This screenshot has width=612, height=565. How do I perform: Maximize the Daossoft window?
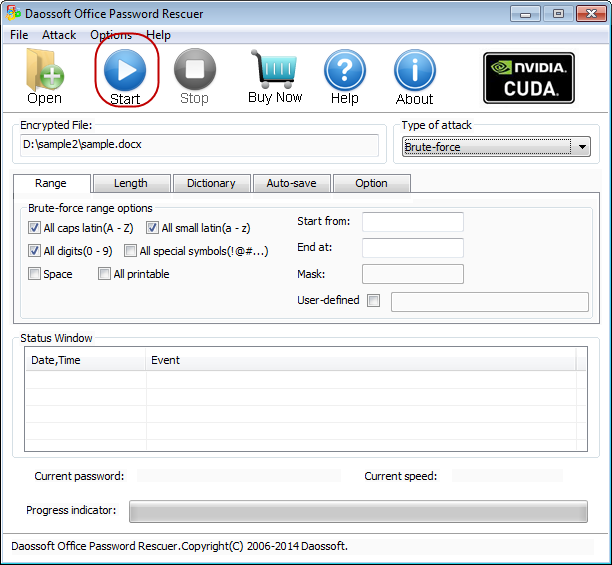pos(559,14)
